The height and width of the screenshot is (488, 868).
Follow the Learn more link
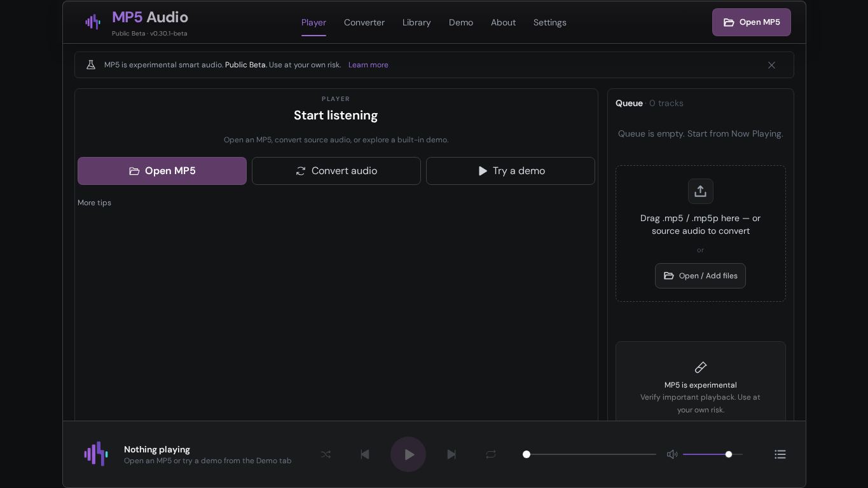coord(368,65)
